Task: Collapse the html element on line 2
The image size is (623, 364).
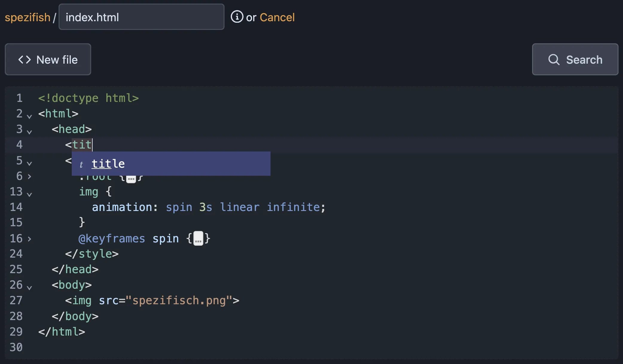Action: [29, 116]
